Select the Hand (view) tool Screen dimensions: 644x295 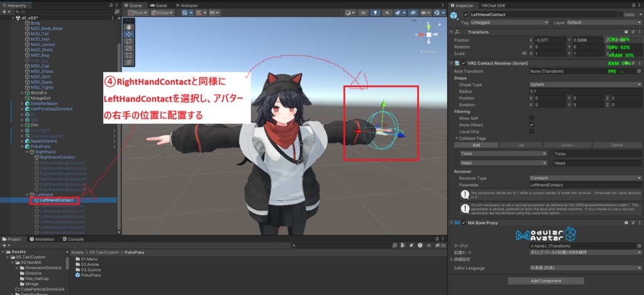128,28
